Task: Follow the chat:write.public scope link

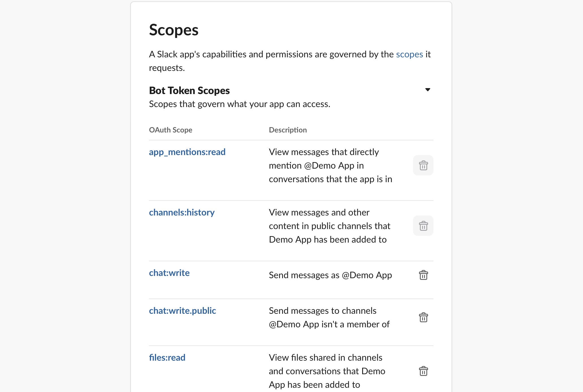Action: (182, 311)
